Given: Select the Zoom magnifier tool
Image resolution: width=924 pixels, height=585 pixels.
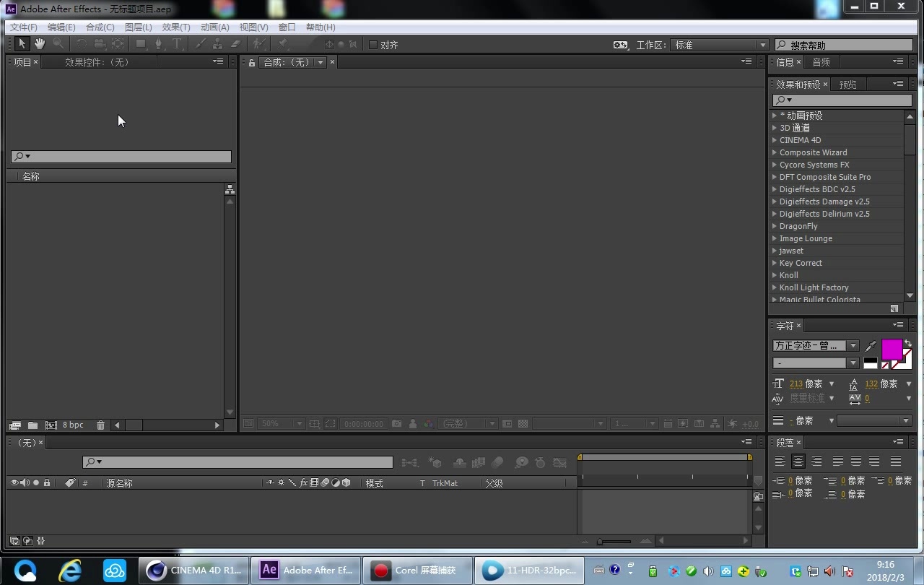Looking at the screenshot, I should tap(58, 44).
